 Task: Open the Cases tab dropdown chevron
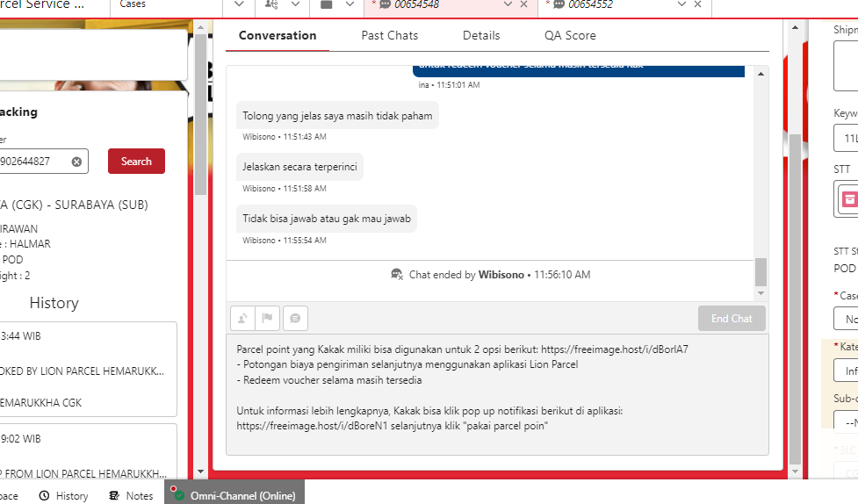239,4
